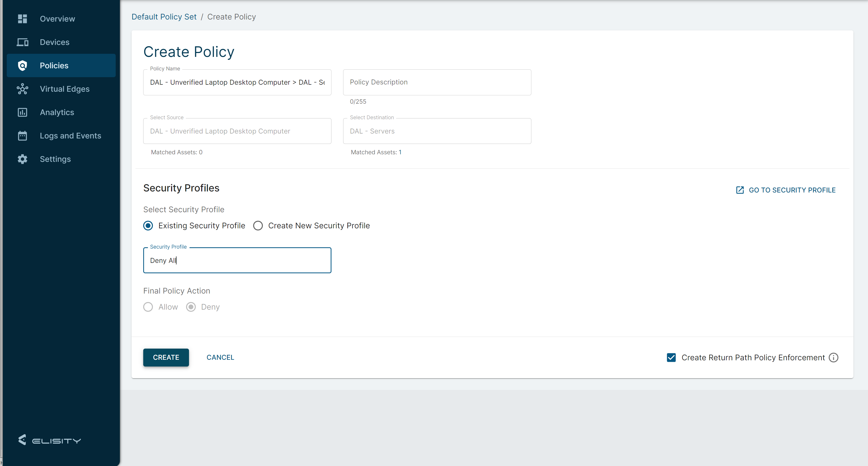Uncheck Create Return Path Policy Enforcement
Viewport: 868px width, 466px height.
click(x=671, y=358)
